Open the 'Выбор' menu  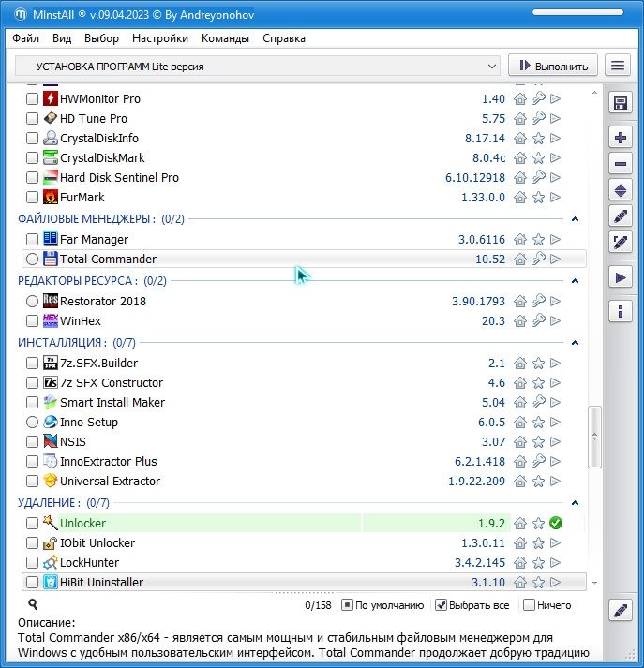(101, 38)
